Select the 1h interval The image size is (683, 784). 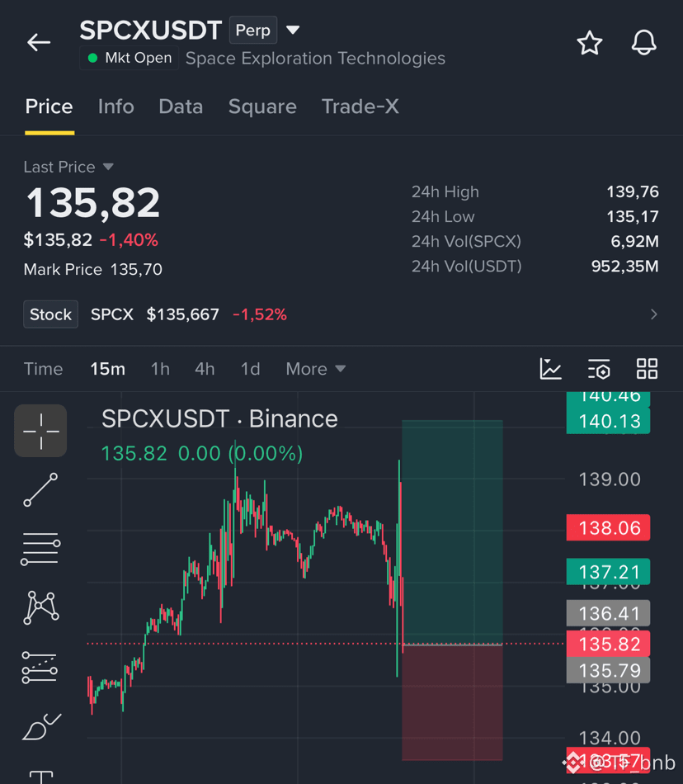coord(160,369)
